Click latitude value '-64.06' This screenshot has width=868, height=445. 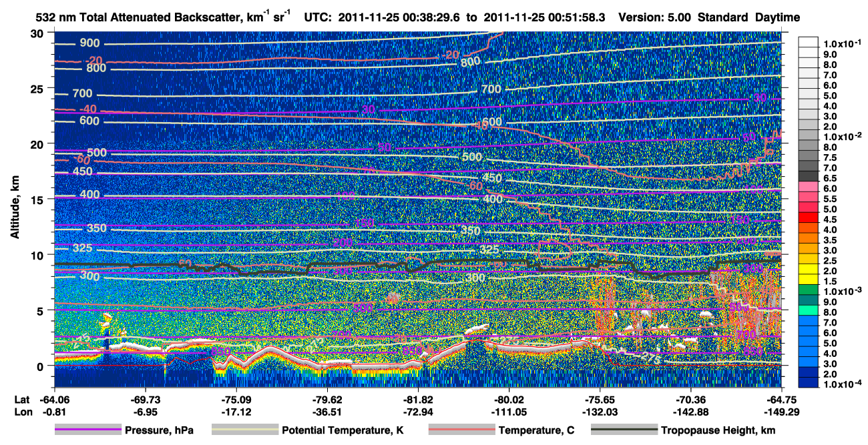pyautogui.click(x=54, y=399)
